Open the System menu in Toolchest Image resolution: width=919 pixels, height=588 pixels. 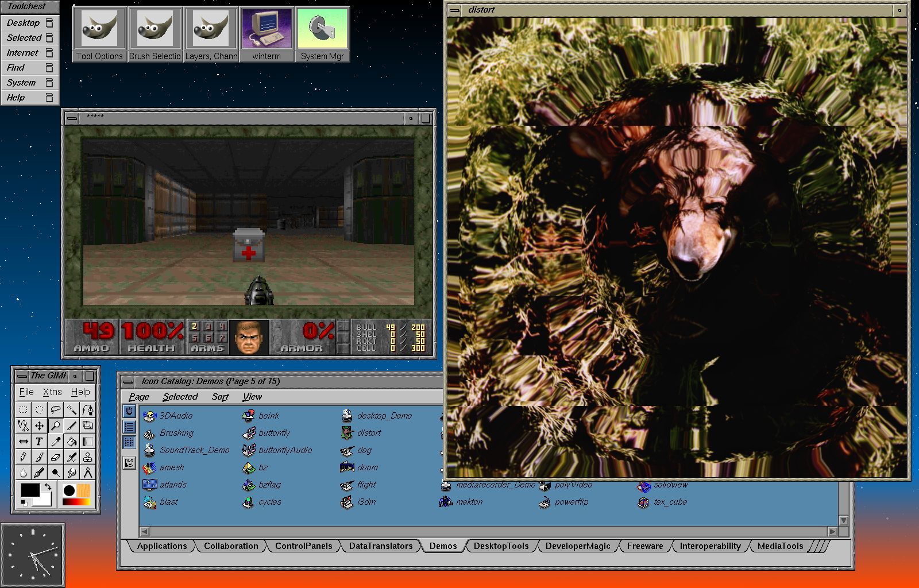pyautogui.click(x=30, y=83)
